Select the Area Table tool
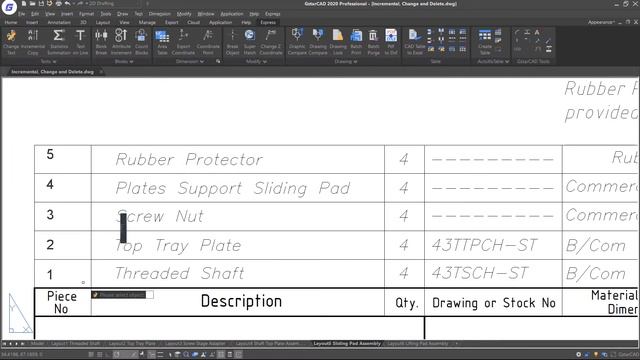 point(162,42)
